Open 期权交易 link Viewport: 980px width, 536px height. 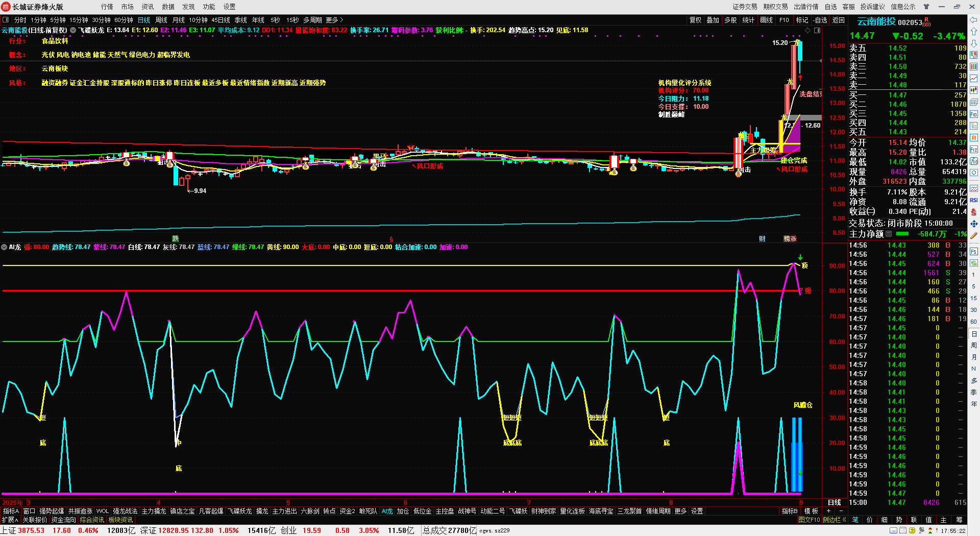click(776, 7)
